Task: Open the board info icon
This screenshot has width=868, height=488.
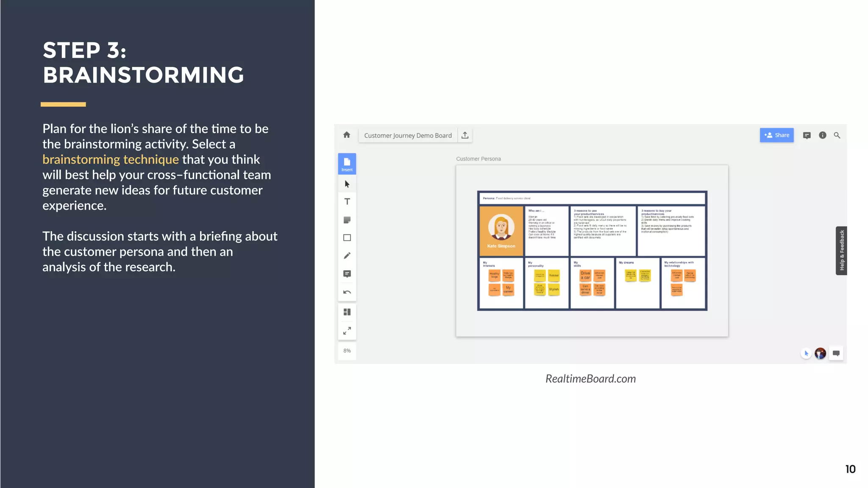Action: click(x=822, y=135)
